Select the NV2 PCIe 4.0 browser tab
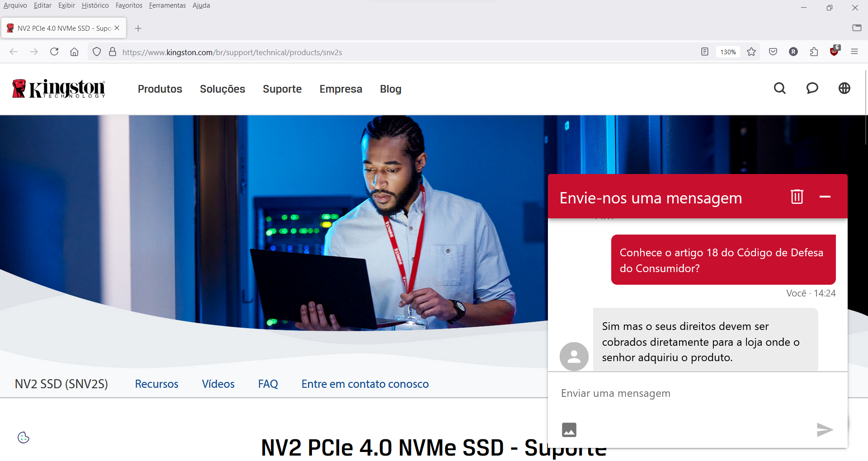 click(x=64, y=28)
